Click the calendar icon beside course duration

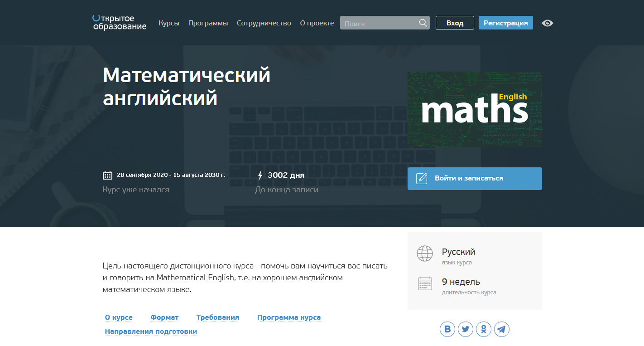click(x=425, y=283)
